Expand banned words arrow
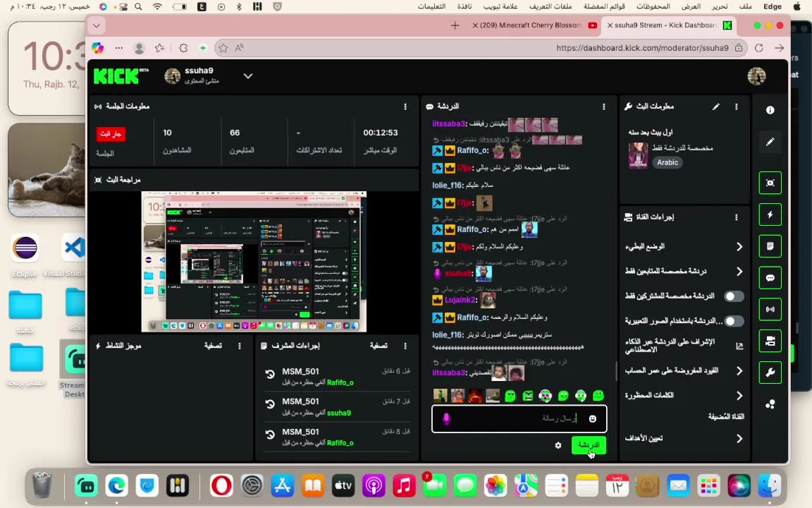812x508 pixels. [739, 396]
